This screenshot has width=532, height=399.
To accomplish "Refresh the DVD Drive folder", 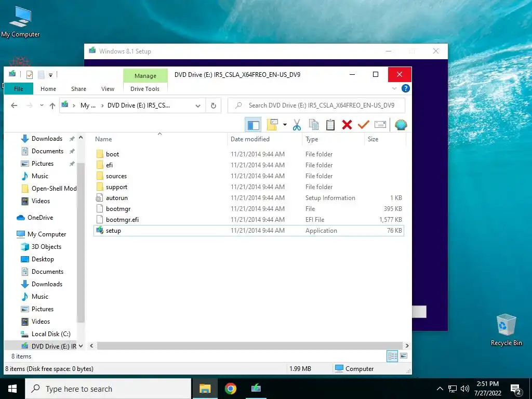I will pyautogui.click(x=214, y=105).
